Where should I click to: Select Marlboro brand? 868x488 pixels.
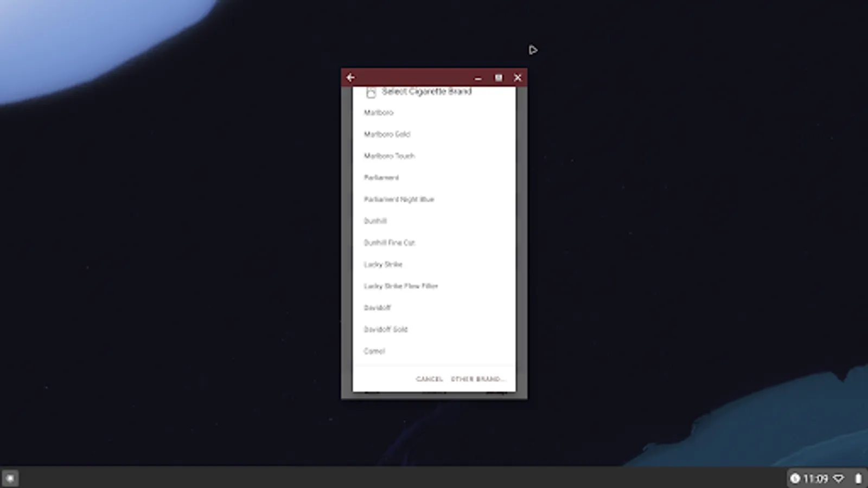[x=434, y=112]
